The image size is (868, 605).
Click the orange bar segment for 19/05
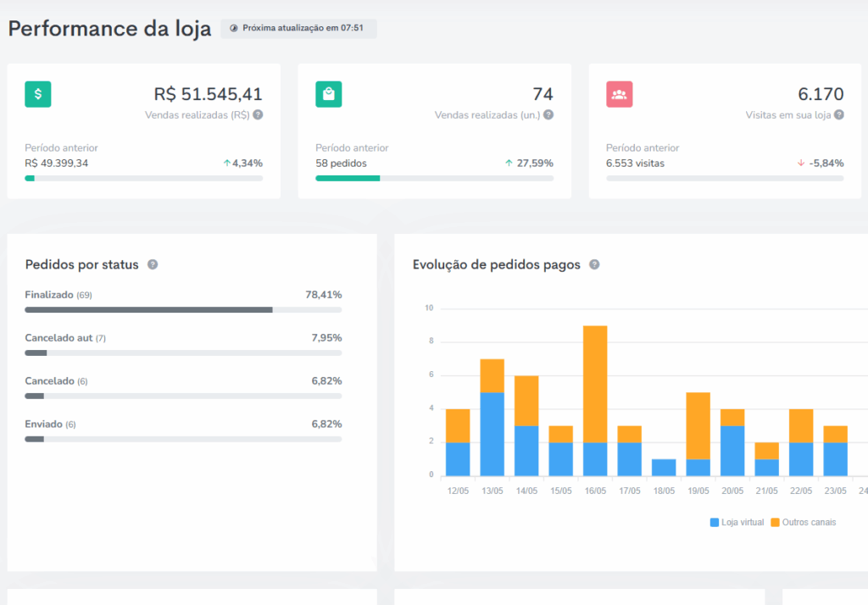tap(698, 425)
